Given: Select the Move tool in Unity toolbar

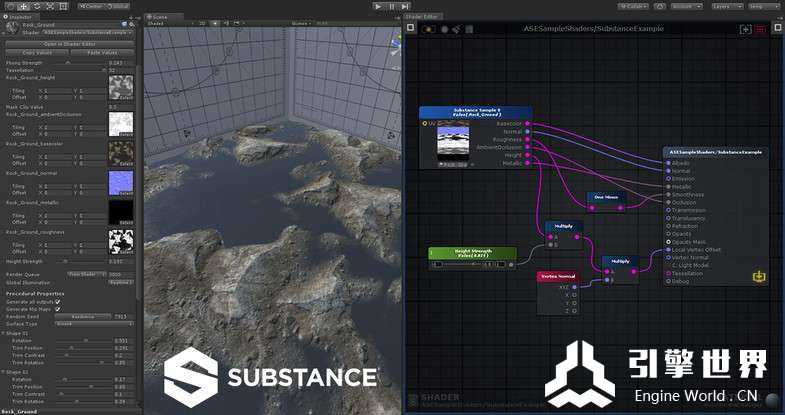Looking at the screenshot, I should (24, 7).
